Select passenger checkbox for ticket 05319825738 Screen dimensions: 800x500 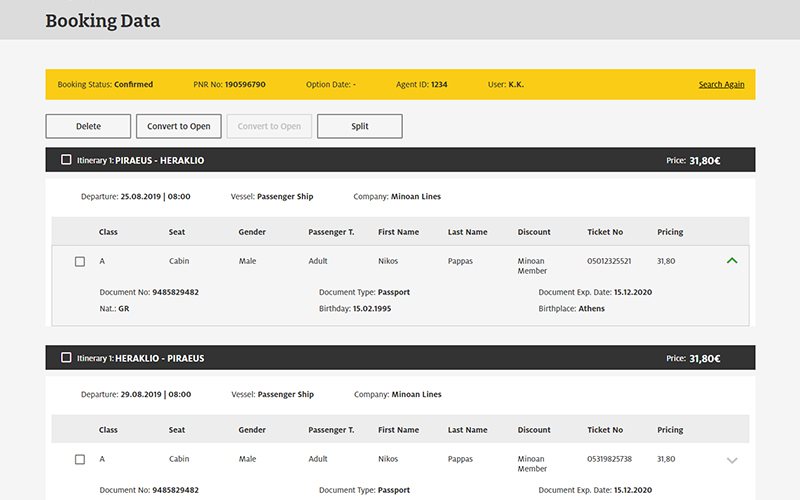(80, 460)
